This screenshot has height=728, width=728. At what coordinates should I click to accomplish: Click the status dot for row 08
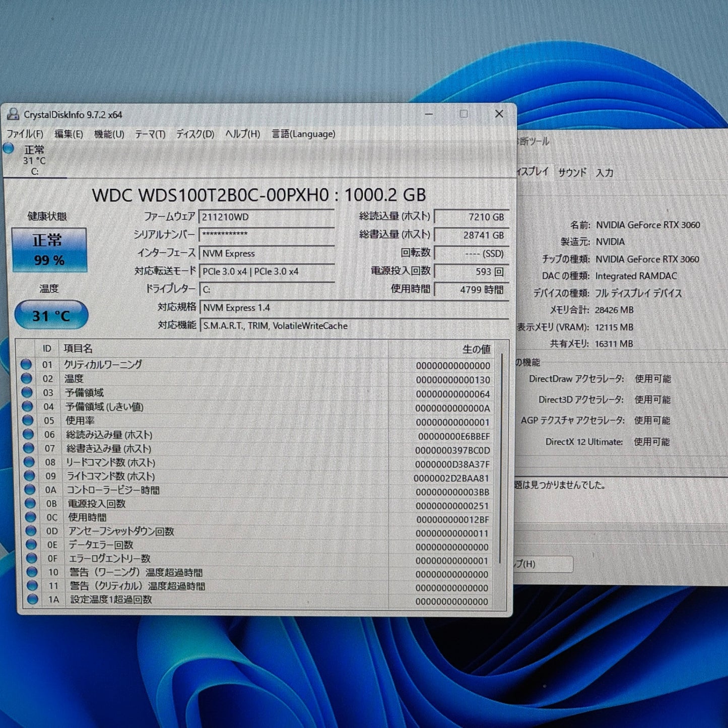pyautogui.click(x=29, y=461)
